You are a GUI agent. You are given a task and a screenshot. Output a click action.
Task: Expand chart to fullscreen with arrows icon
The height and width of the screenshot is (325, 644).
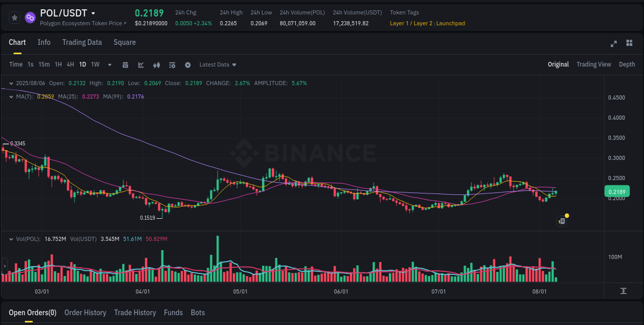coord(613,44)
